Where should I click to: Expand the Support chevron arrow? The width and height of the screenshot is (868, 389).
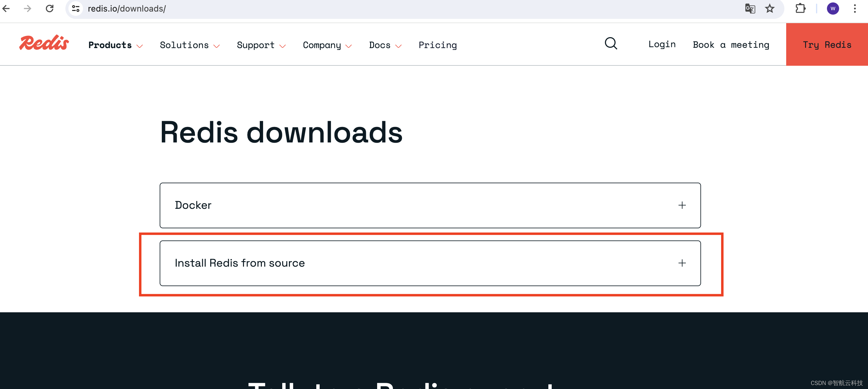pyautogui.click(x=282, y=46)
